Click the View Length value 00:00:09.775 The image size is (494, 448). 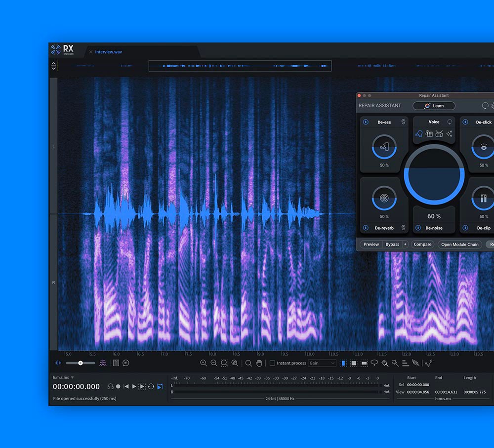(x=474, y=392)
